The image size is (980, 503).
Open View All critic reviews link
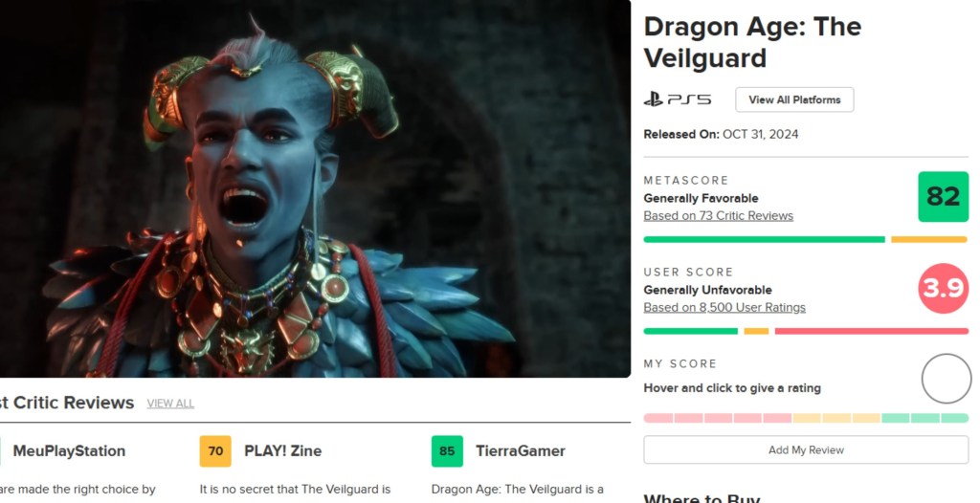click(x=170, y=404)
